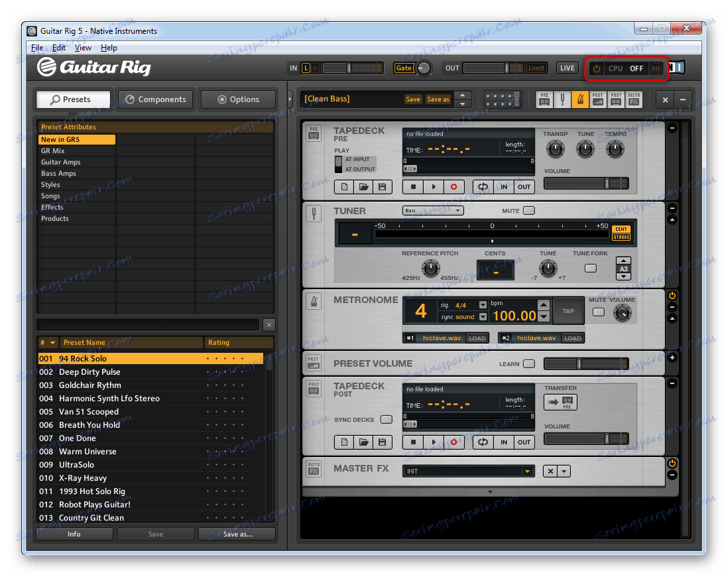The width and height of the screenshot is (728, 577).
Task: Open the metronome sync sound dropdown
Action: point(483,317)
